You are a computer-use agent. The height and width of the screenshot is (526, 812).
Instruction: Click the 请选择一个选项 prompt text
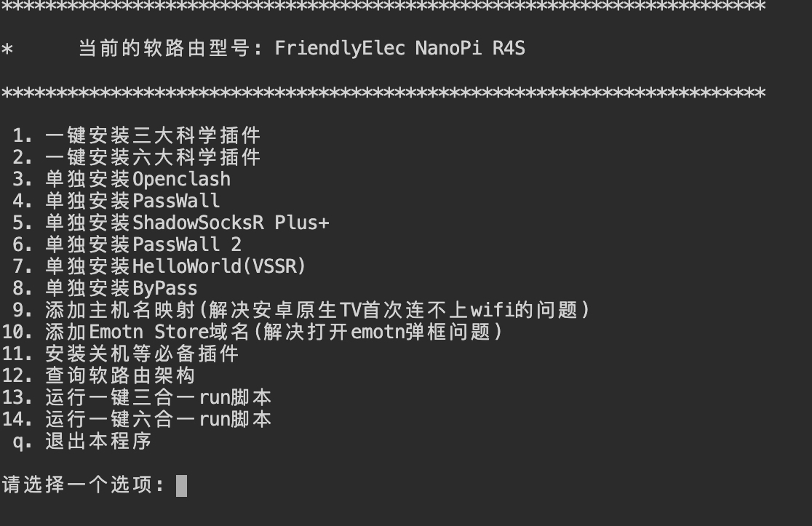pyautogui.click(x=83, y=485)
